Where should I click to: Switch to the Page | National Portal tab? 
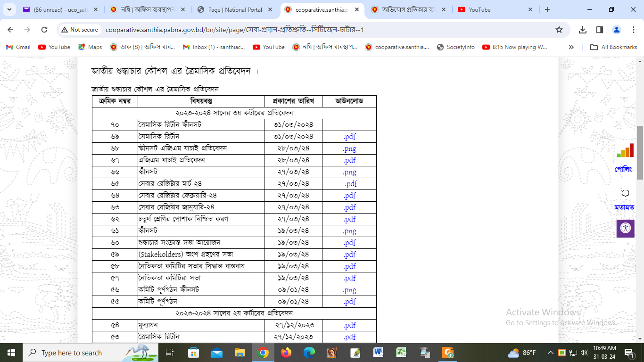pyautogui.click(x=235, y=9)
